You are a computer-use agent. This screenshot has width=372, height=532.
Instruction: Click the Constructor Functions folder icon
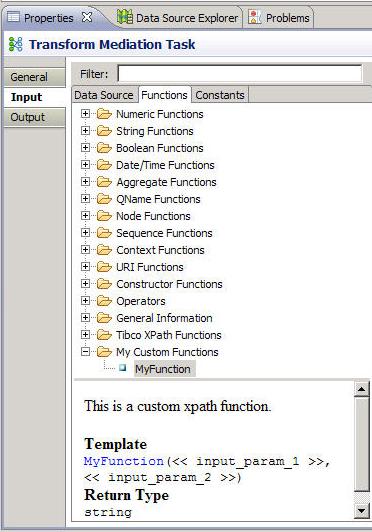[x=104, y=283]
